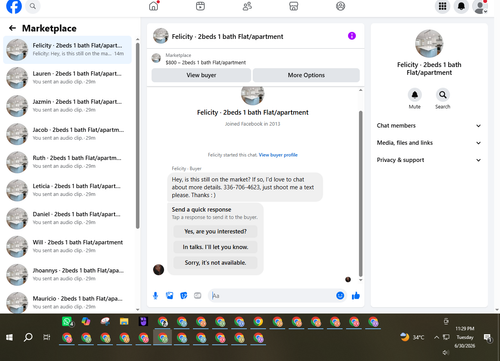Click Felicity's profile picture in right panel
500x361 pixels.
point(429,44)
